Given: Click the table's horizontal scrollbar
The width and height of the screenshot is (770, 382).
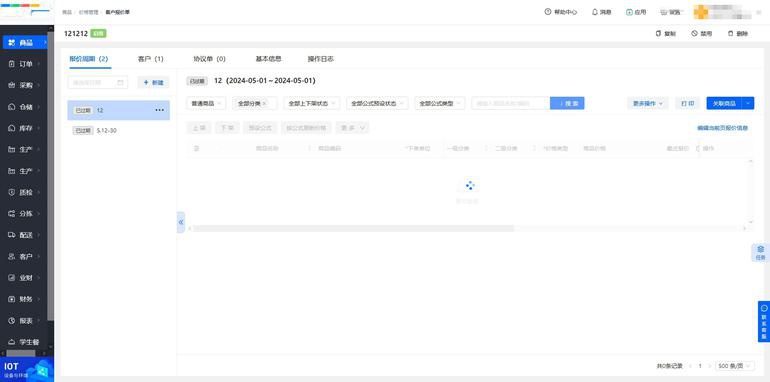Looking at the screenshot, I should [x=354, y=228].
